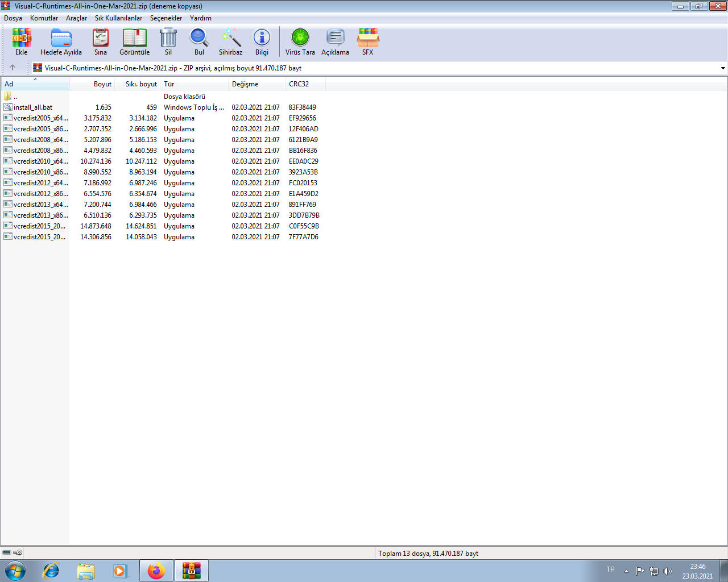The width and height of the screenshot is (728, 582).
Task: Sort by the Sıkı. boyut column header
Action: [138, 84]
